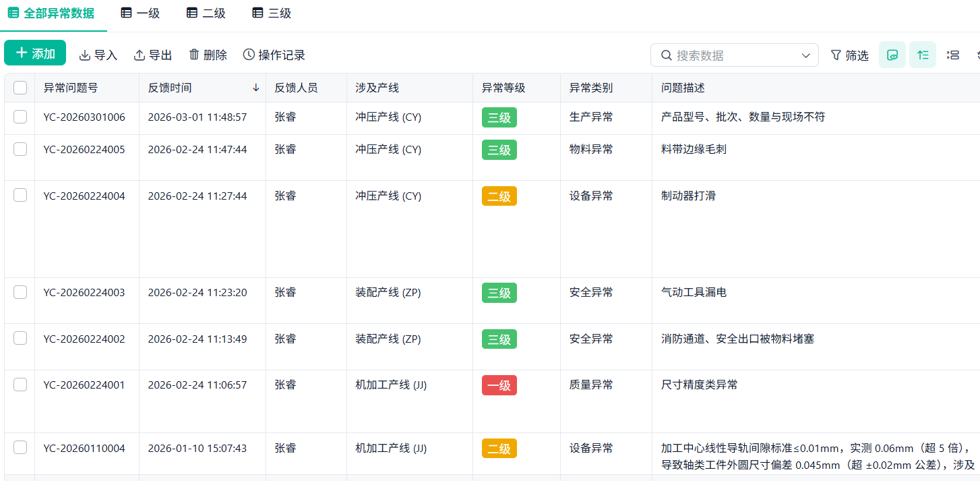This screenshot has height=481, width=980.
Task: Check the row YC-20260301006 checkbox
Action: point(20,117)
